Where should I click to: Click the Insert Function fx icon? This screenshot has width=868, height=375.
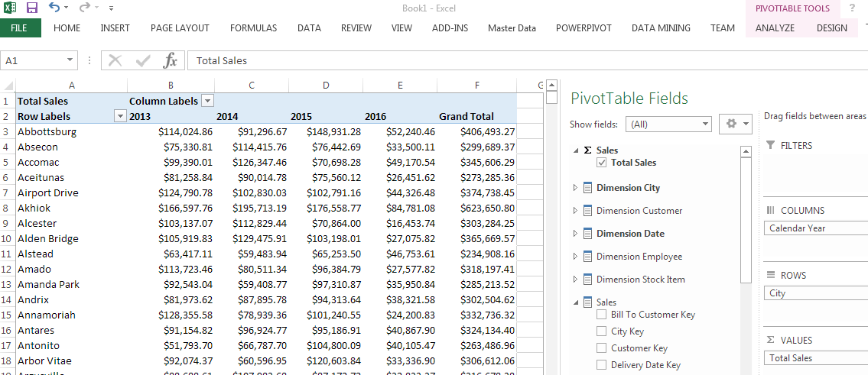171,60
